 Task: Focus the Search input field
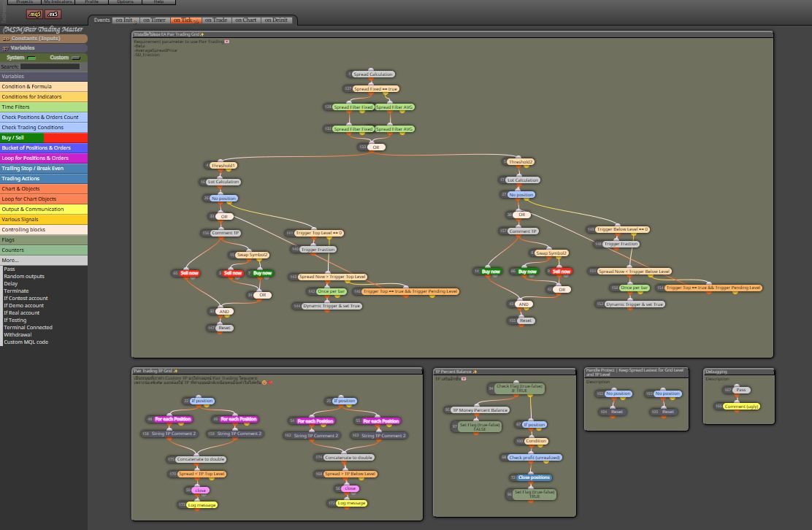(50, 66)
